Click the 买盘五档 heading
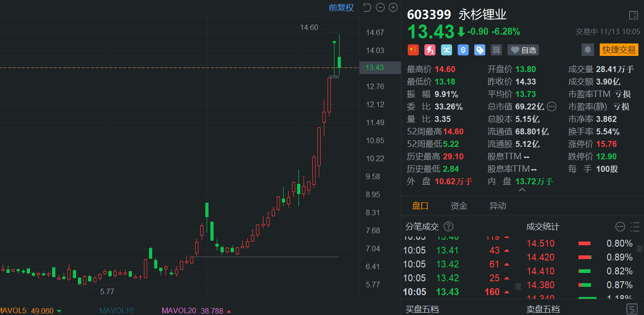 (x=422, y=309)
